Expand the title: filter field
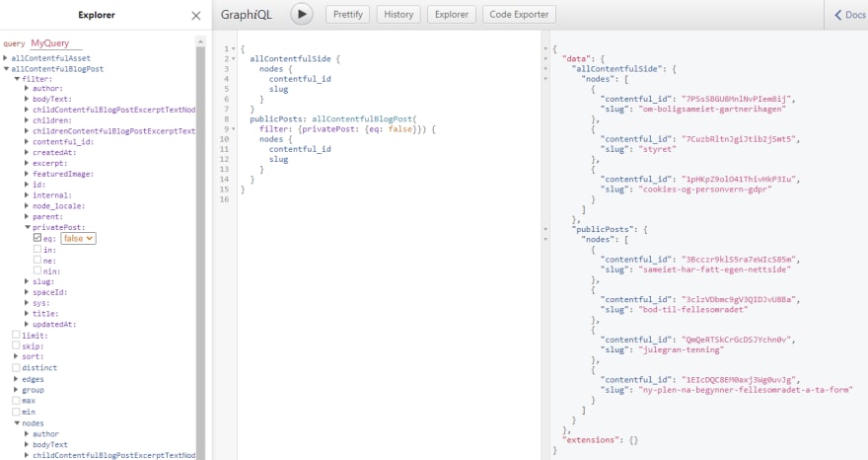 click(27, 314)
